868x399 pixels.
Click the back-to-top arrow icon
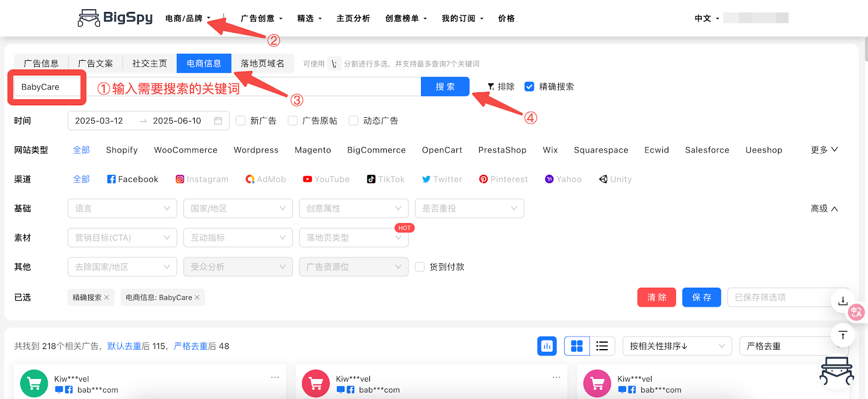tap(843, 335)
